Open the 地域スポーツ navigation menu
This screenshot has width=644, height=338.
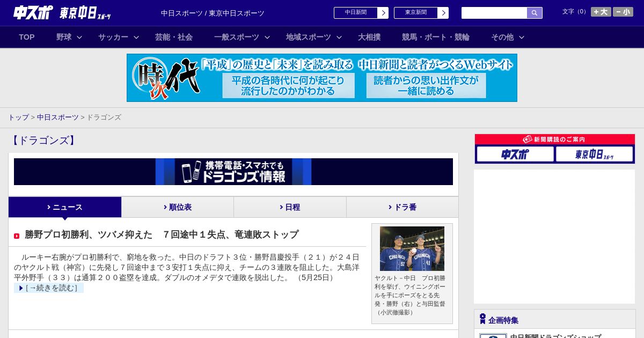tap(309, 37)
